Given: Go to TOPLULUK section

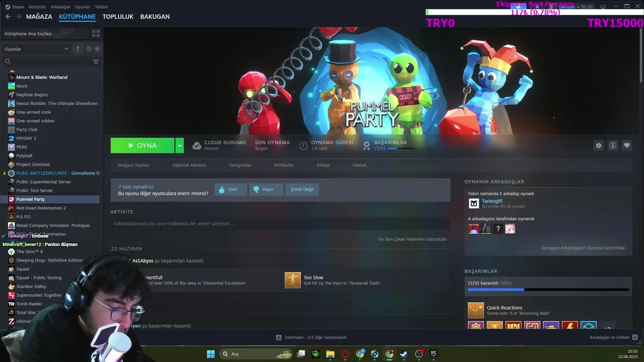Looking at the screenshot, I should [x=118, y=17].
